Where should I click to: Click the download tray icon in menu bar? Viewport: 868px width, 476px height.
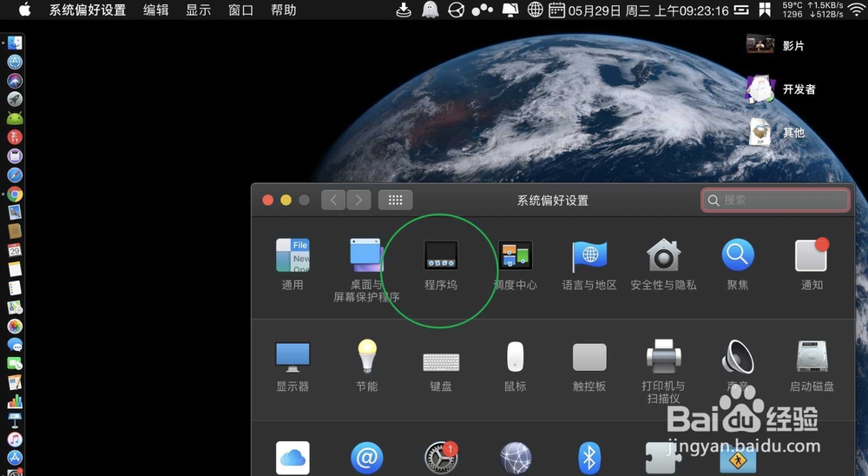(x=404, y=10)
